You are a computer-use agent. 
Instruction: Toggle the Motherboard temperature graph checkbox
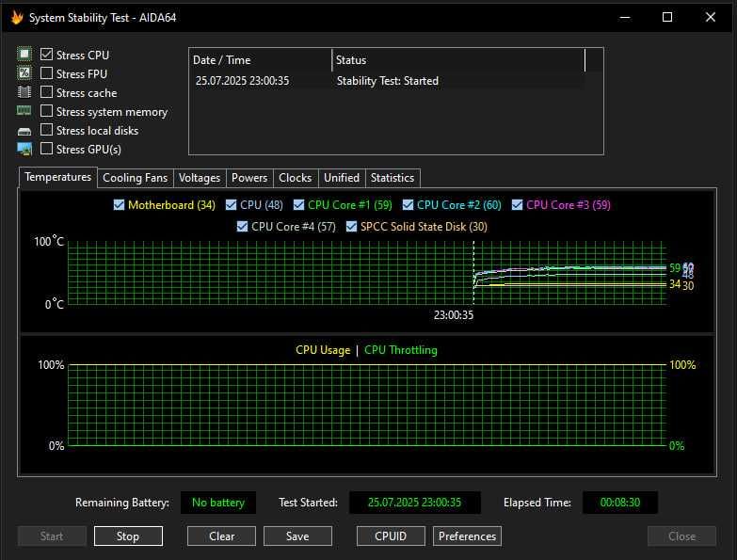coord(119,205)
